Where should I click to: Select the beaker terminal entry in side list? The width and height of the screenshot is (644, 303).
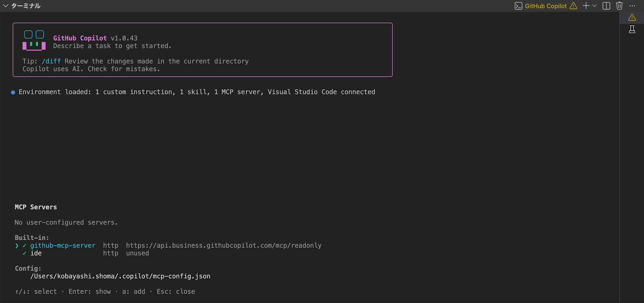tap(632, 30)
